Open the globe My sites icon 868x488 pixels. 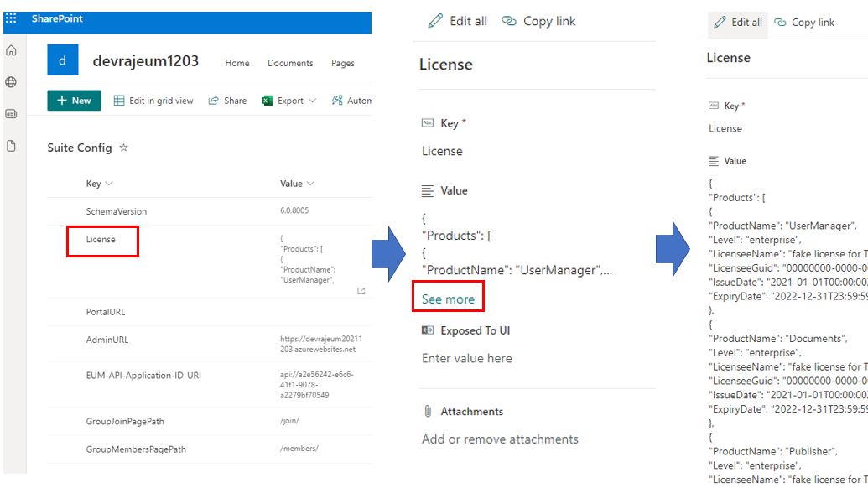tap(11, 82)
